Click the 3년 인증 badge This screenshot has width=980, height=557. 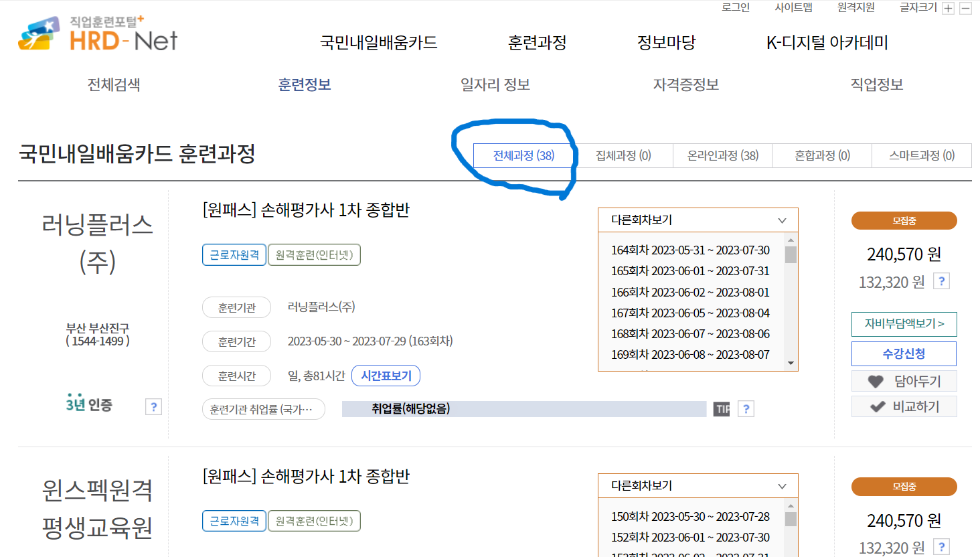89,403
